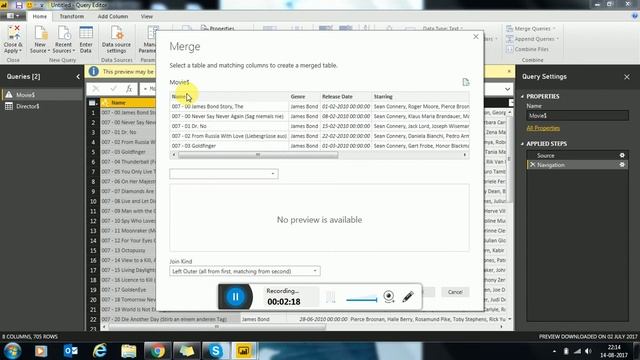Close the Query Settings pane

pos(627,77)
